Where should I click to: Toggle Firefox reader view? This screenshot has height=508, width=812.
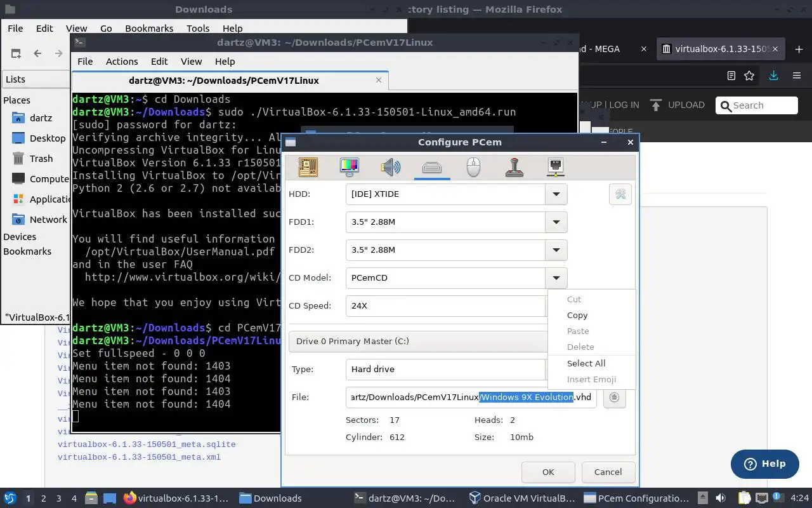(x=731, y=76)
